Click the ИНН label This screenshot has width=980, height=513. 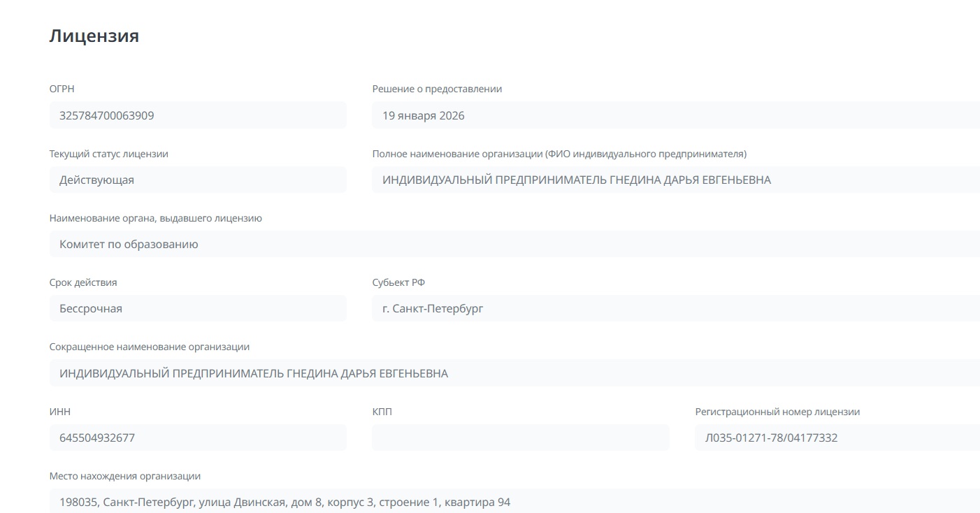coord(60,412)
